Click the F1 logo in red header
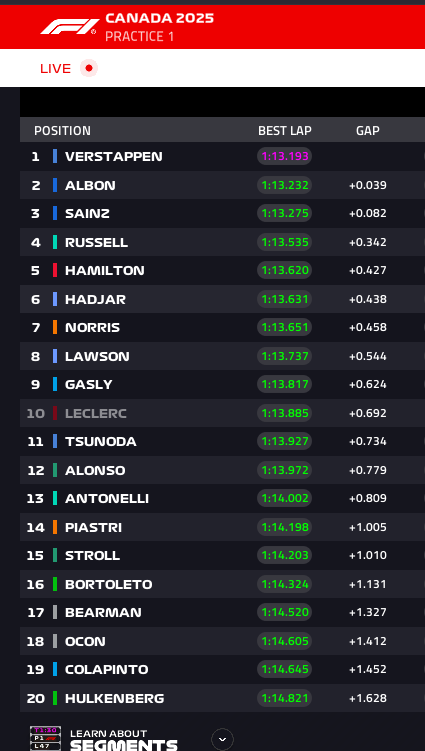 pyautogui.click(x=69, y=26)
